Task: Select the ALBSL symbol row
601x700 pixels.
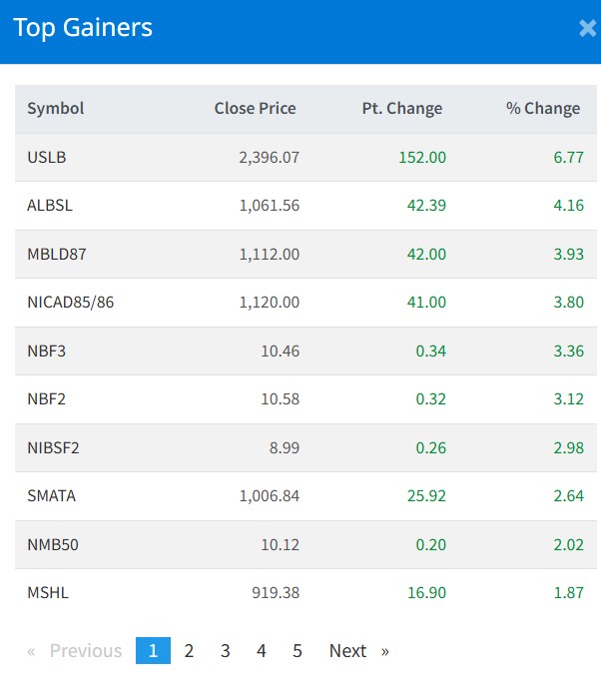Action: 50,206
